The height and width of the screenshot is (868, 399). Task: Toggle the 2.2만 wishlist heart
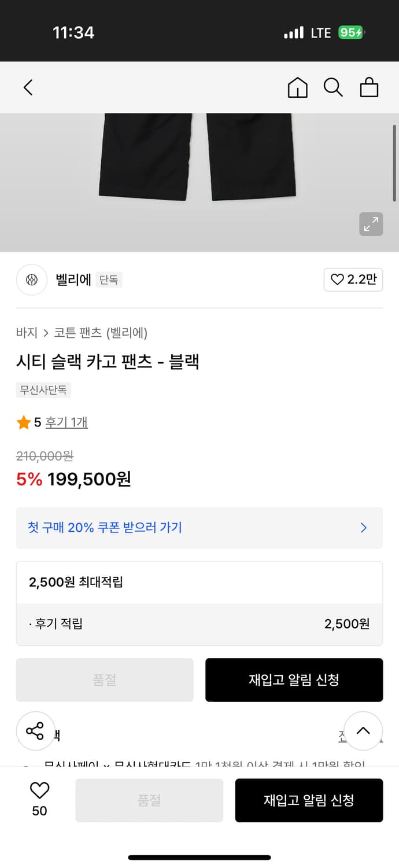coord(353,279)
